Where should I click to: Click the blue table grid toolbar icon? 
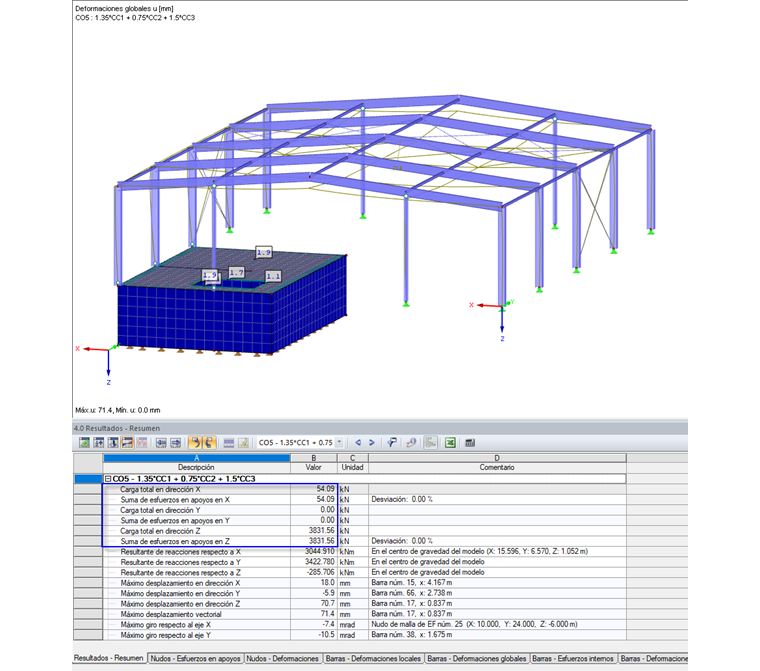[x=229, y=442]
